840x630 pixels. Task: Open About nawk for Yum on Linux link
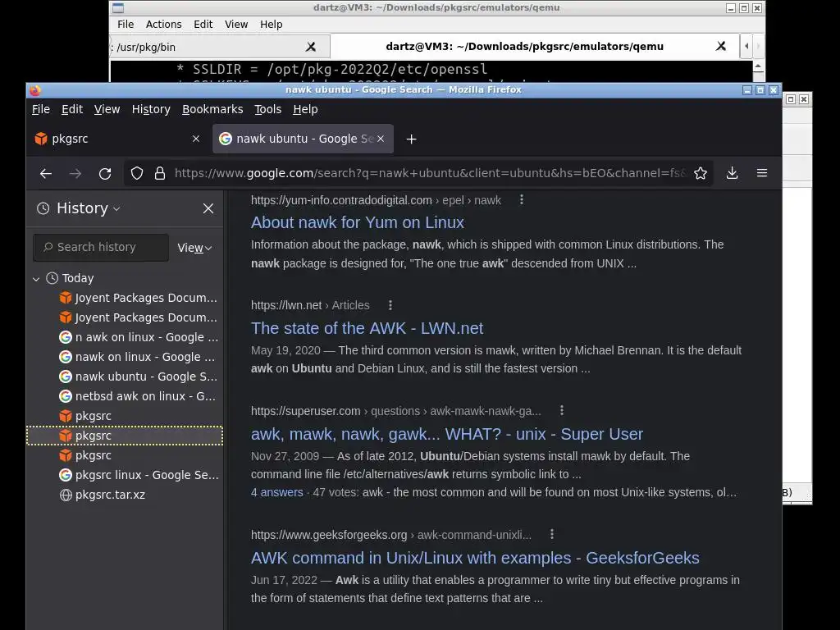tap(358, 222)
